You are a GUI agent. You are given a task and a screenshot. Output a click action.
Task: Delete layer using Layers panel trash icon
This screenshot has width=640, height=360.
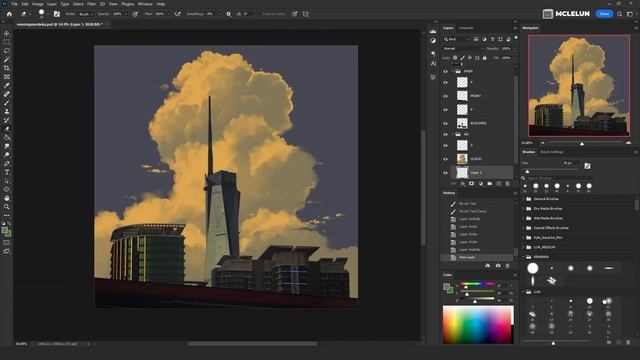point(507,184)
